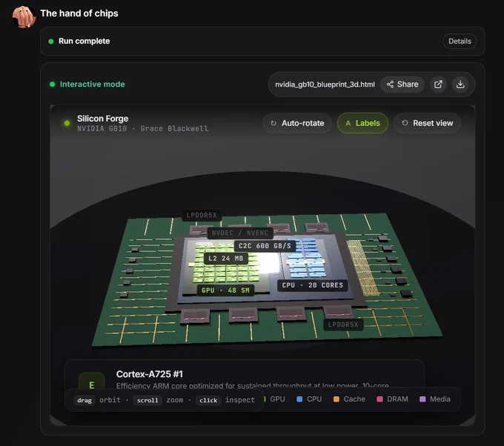Viewport: 504px width, 446px height.
Task: Click the Run complete status text
Action: [84, 41]
